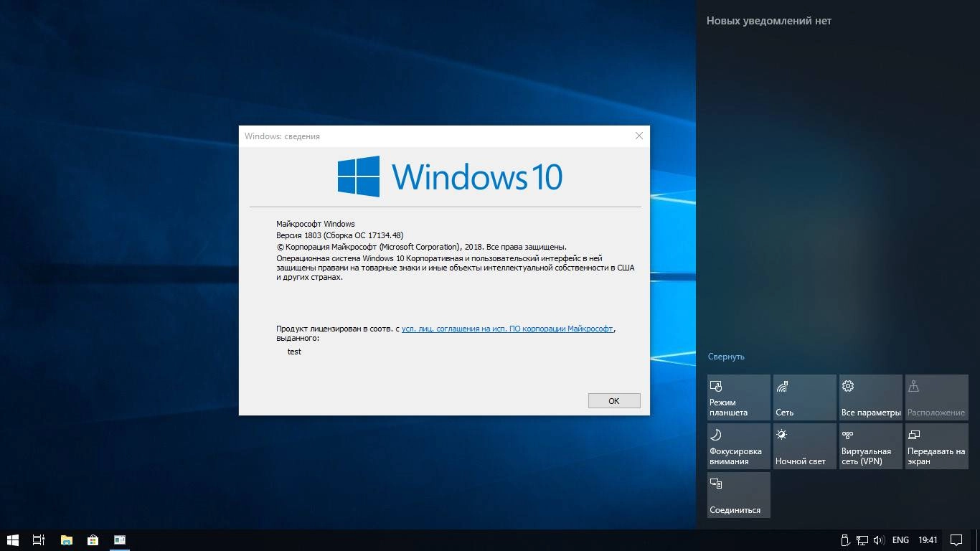
Task: Enable Ночной свет tile
Action: (805, 446)
